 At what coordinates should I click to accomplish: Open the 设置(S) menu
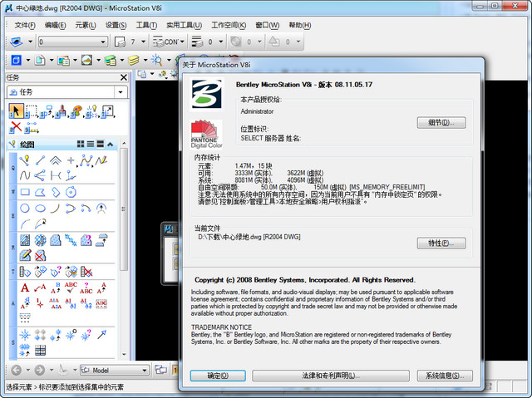pos(116,25)
